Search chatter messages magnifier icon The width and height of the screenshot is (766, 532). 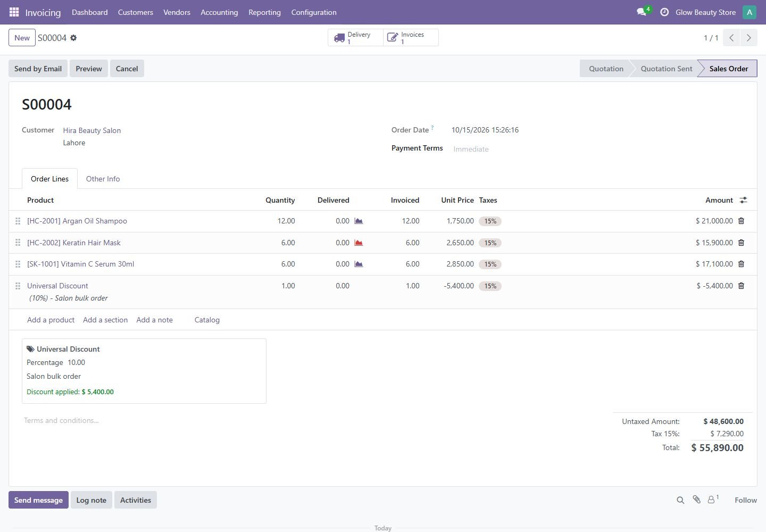(680, 500)
